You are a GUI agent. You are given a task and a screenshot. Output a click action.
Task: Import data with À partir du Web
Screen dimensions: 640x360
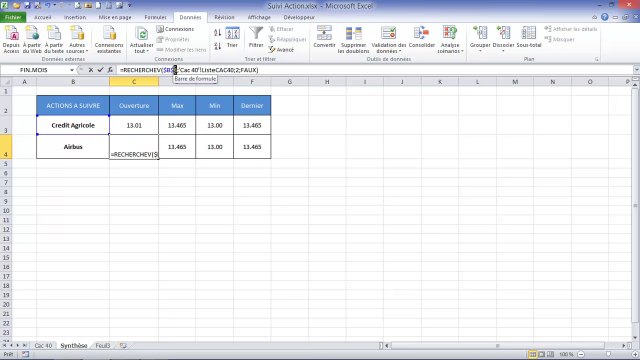pos(32,40)
